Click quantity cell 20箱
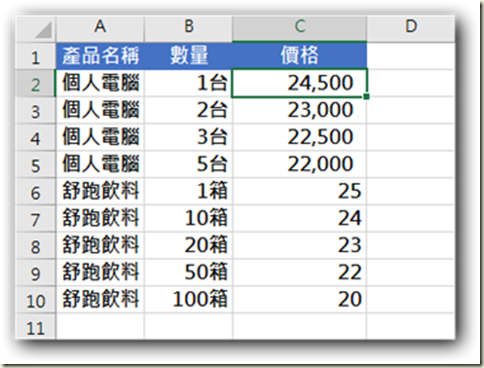This screenshot has width=484, height=368. point(188,246)
